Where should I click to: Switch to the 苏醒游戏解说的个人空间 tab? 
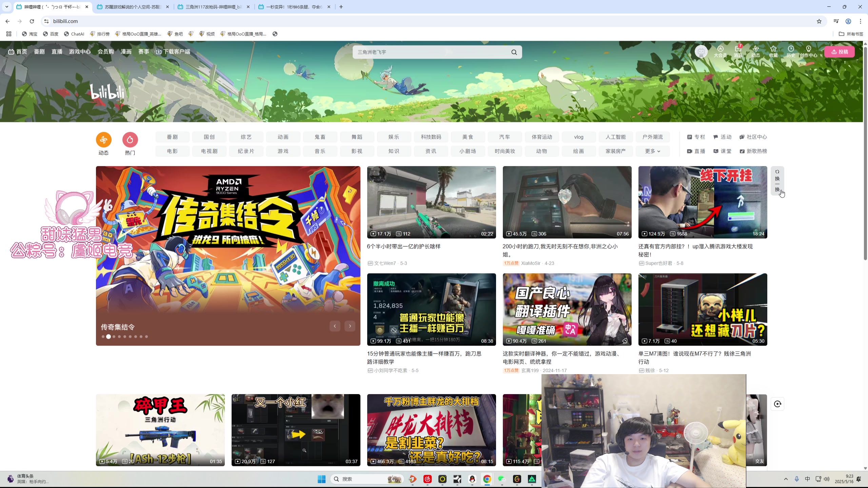tap(133, 7)
